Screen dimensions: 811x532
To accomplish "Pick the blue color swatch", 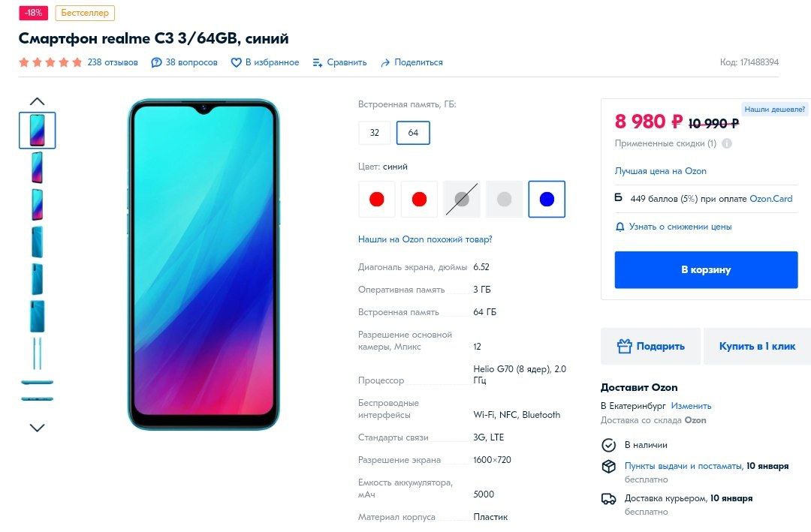I will (547, 199).
